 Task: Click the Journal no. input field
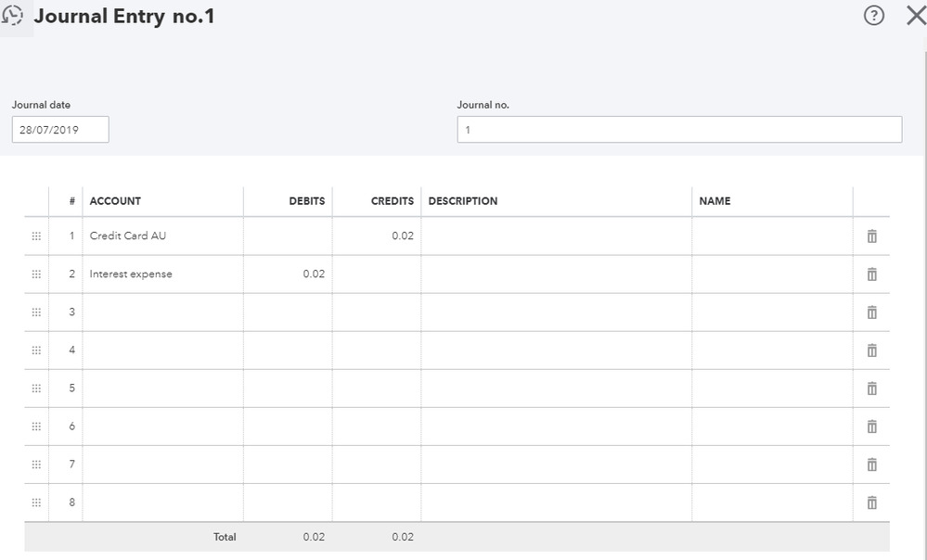tap(678, 130)
